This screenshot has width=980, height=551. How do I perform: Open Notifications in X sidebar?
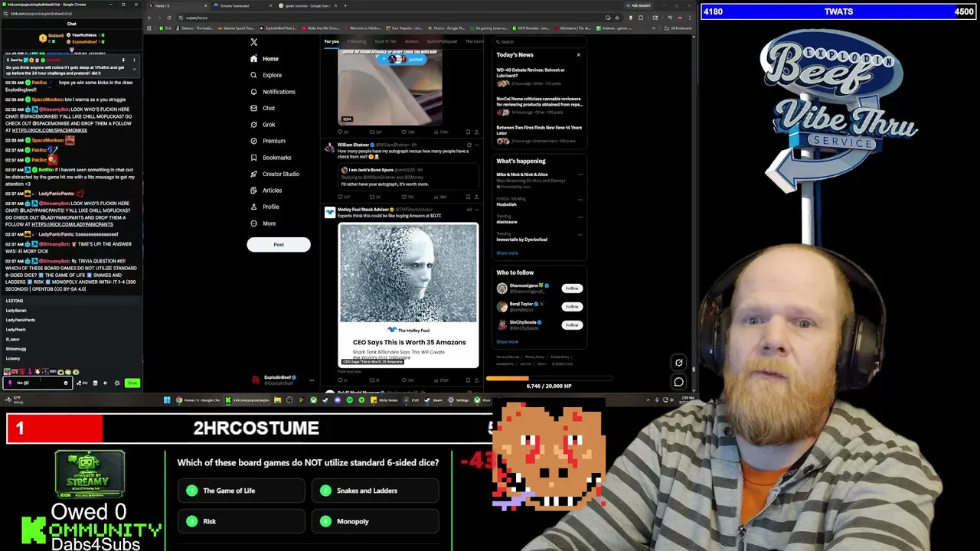point(273,92)
